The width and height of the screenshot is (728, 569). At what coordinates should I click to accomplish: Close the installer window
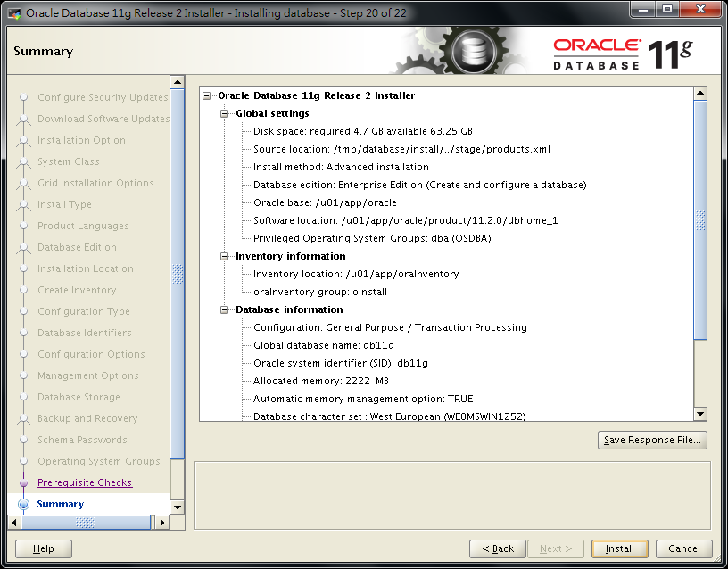(x=701, y=9)
